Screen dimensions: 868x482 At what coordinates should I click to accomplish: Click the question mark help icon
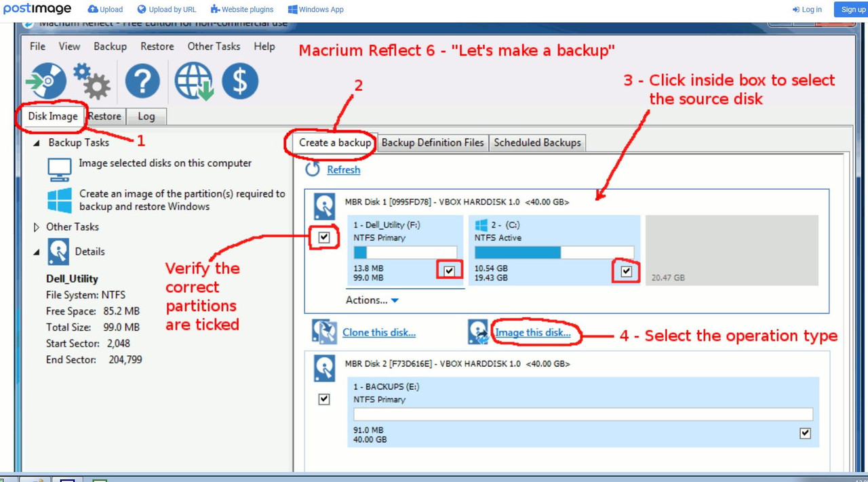(x=142, y=81)
